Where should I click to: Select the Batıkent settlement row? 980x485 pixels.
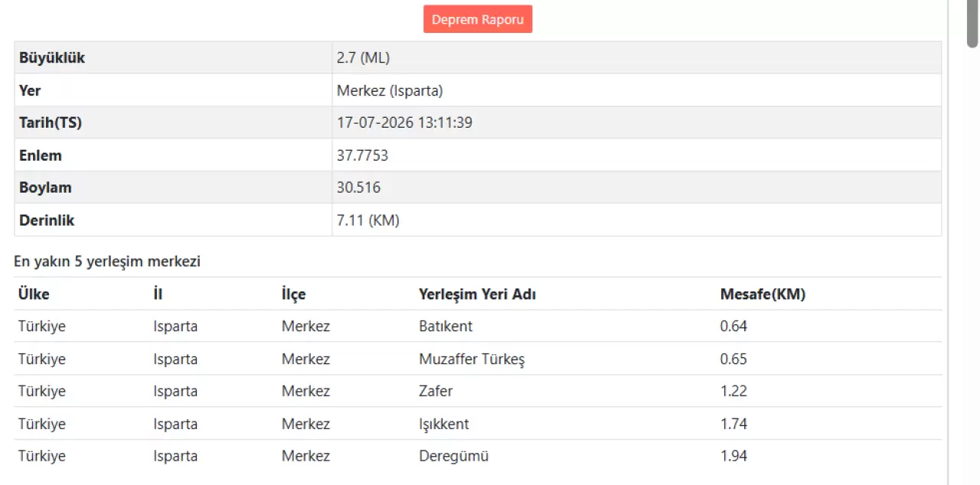[x=478, y=326]
